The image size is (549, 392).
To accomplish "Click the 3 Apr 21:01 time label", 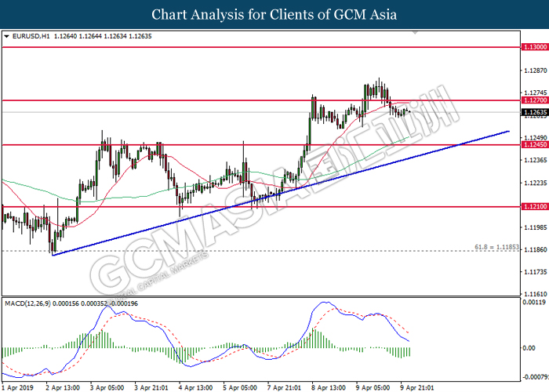I will [x=151, y=387].
